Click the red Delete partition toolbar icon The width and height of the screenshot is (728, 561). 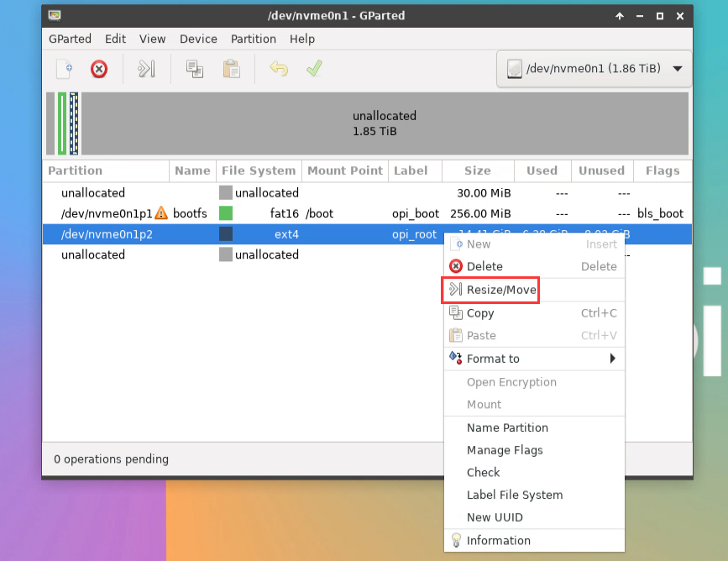pyautogui.click(x=99, y=69)
